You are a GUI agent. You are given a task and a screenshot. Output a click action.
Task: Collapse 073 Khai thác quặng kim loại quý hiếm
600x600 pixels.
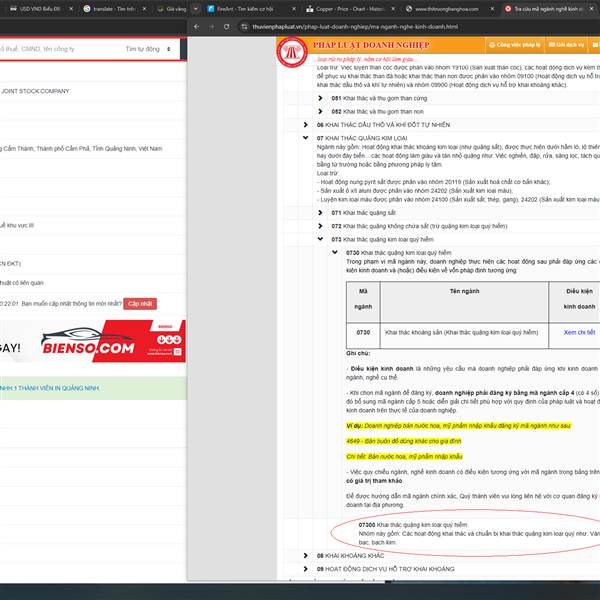point(320,239)
